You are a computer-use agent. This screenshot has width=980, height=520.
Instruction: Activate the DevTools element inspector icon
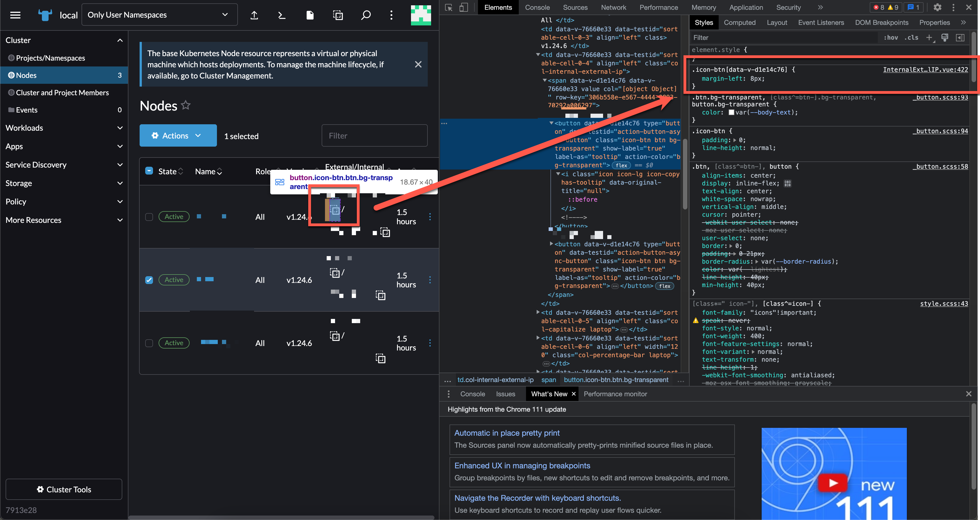449,7
